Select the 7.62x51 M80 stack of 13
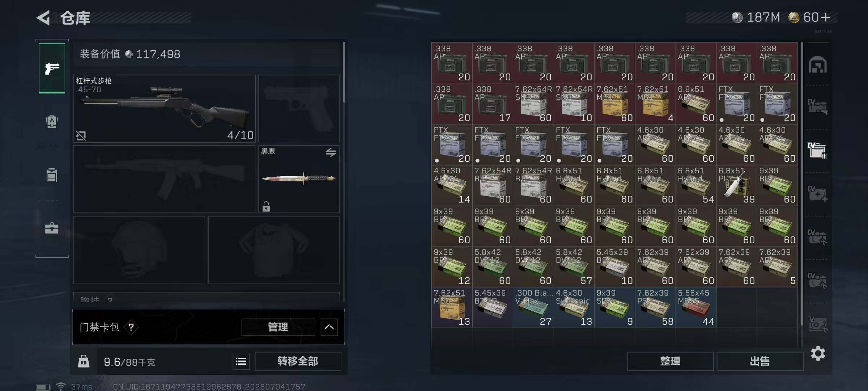 (452, 307)
